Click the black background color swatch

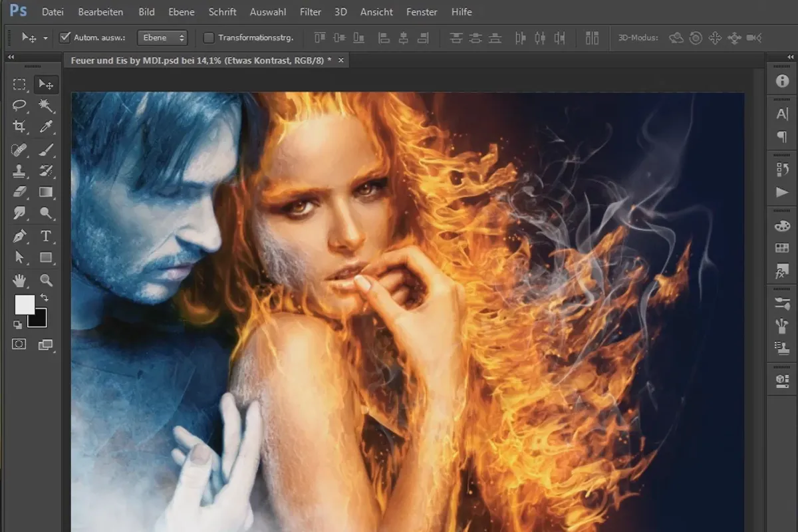(39, 321)
